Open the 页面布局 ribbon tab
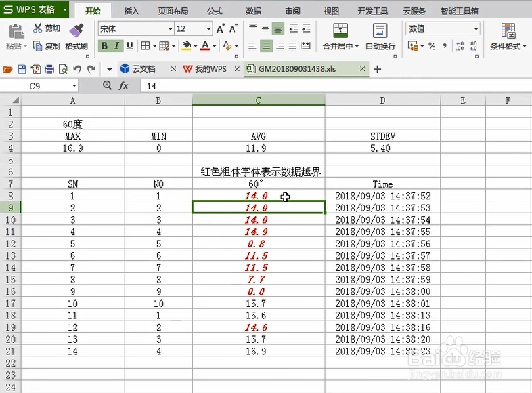This screenshot has height=393, width=532. click(x=173, y=11)
